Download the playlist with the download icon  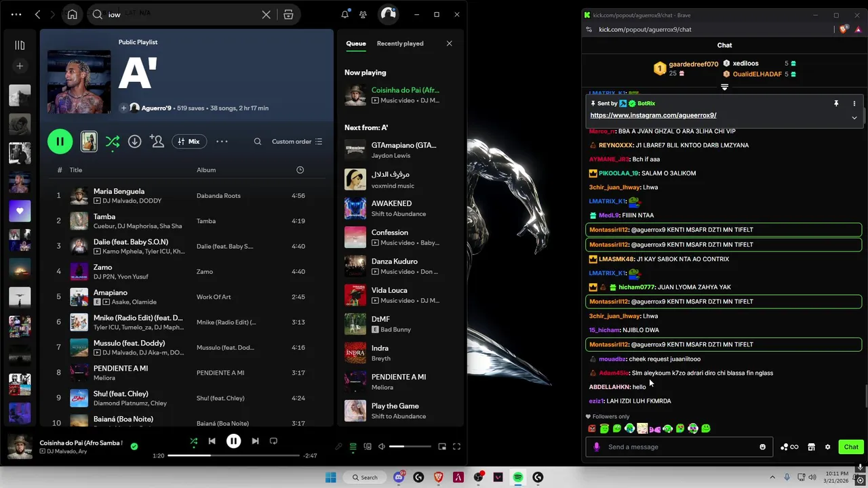135,142
